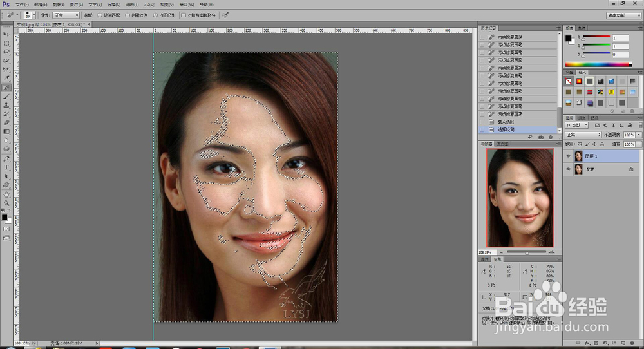Open the layer filter type dropdown
This screenshot has height=349, width=644.
pyautogui.click(x=576, y=125)
